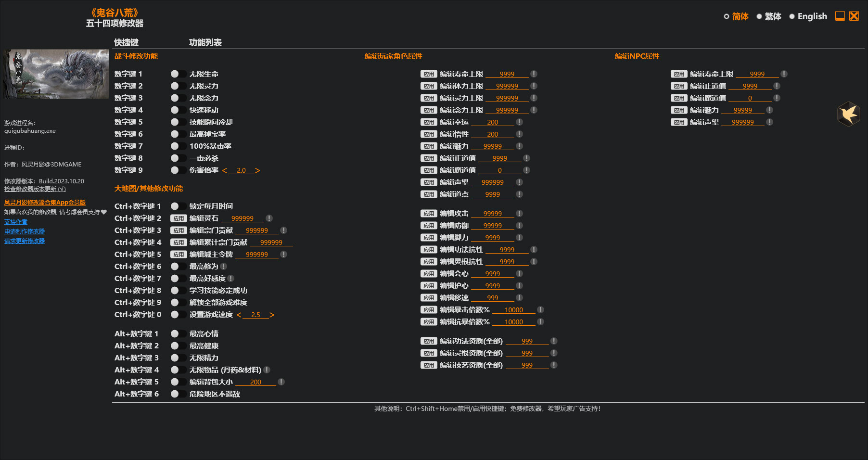Viewport: 868px width, 460px height.
Task: Click info icon beside 编辑移速
Action: coord(519,298)
